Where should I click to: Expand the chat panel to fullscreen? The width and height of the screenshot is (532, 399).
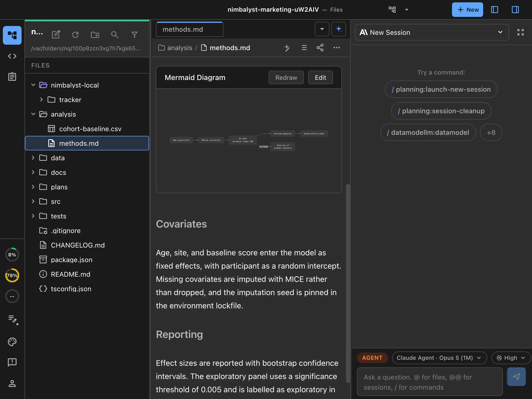click(x=520, y=32)
